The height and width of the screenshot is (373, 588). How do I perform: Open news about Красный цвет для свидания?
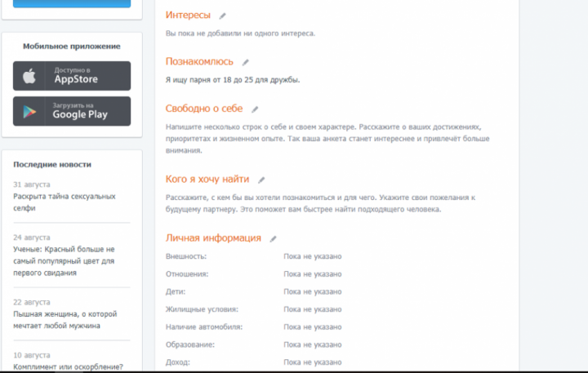[65, 261]
